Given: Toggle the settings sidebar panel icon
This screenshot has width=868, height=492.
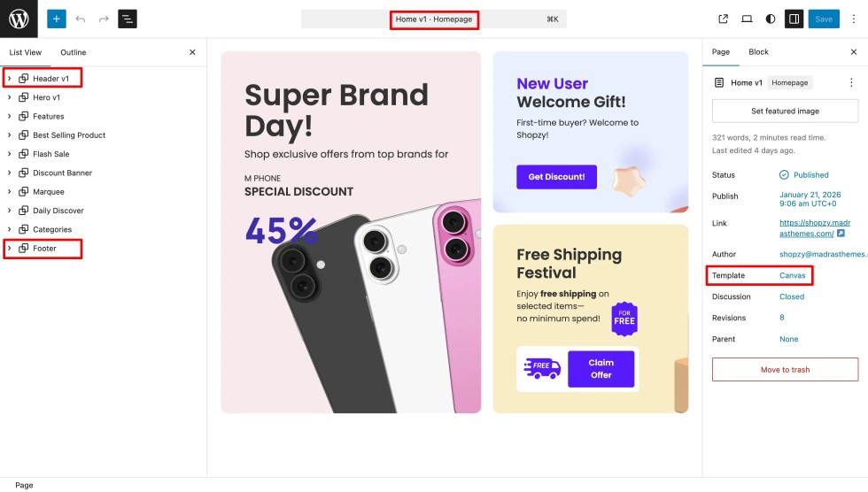Looking at the screenshot, I should click(x=794, y=19).
